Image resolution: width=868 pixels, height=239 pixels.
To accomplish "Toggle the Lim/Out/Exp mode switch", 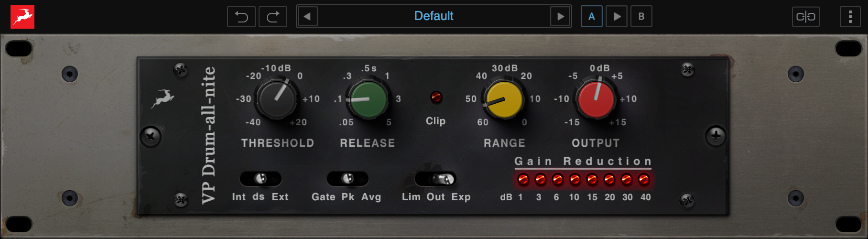I will click(x=436, y=179).
